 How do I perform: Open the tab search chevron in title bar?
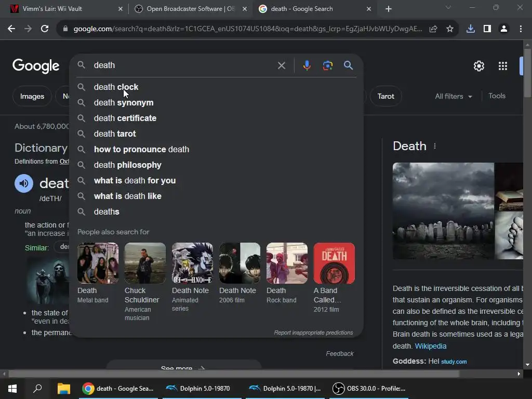click(x=448, y=7)
